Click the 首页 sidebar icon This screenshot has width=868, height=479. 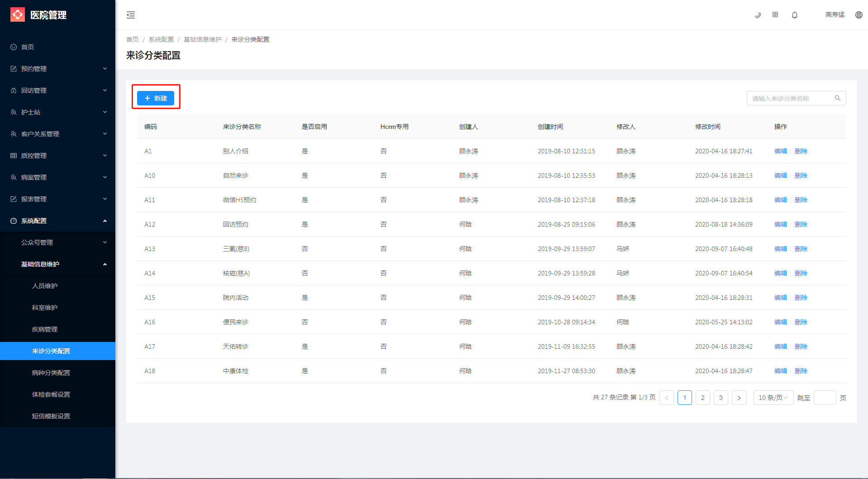tap(14, 47)
